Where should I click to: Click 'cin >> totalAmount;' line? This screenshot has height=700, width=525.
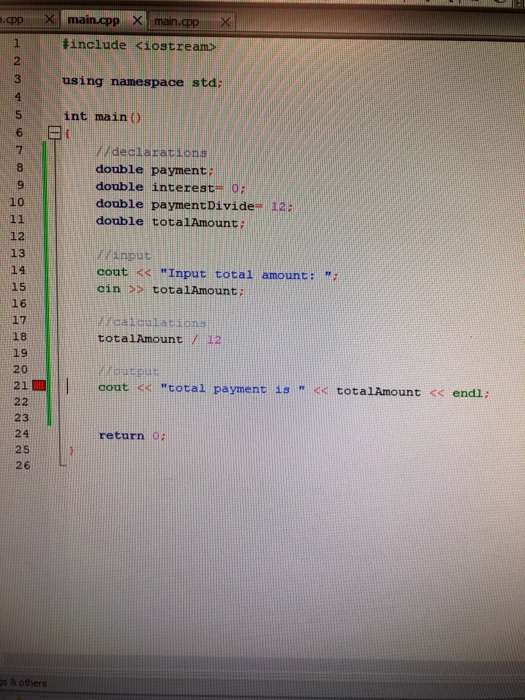point(171,289)
